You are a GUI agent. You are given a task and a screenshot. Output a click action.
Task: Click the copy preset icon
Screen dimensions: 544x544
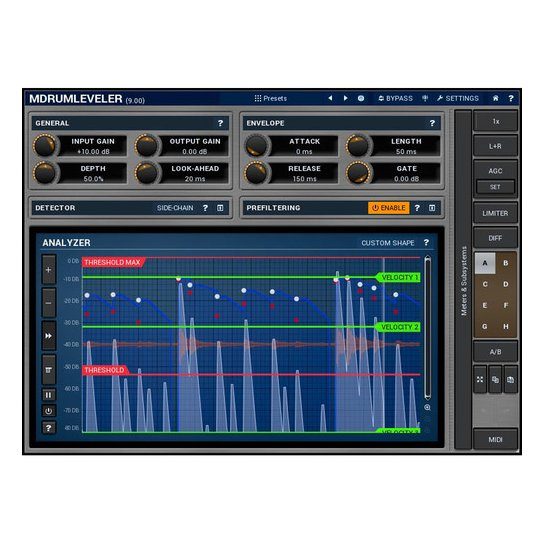coord(495,380)
